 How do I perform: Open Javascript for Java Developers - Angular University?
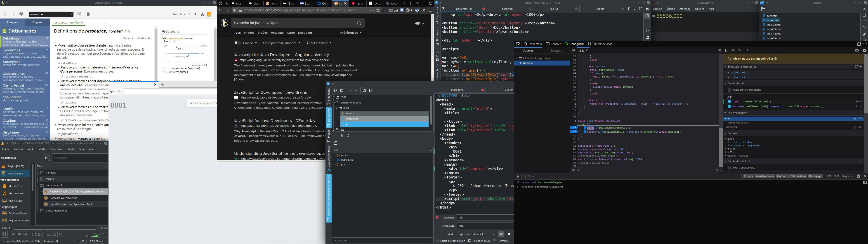[x=281, y=55]
